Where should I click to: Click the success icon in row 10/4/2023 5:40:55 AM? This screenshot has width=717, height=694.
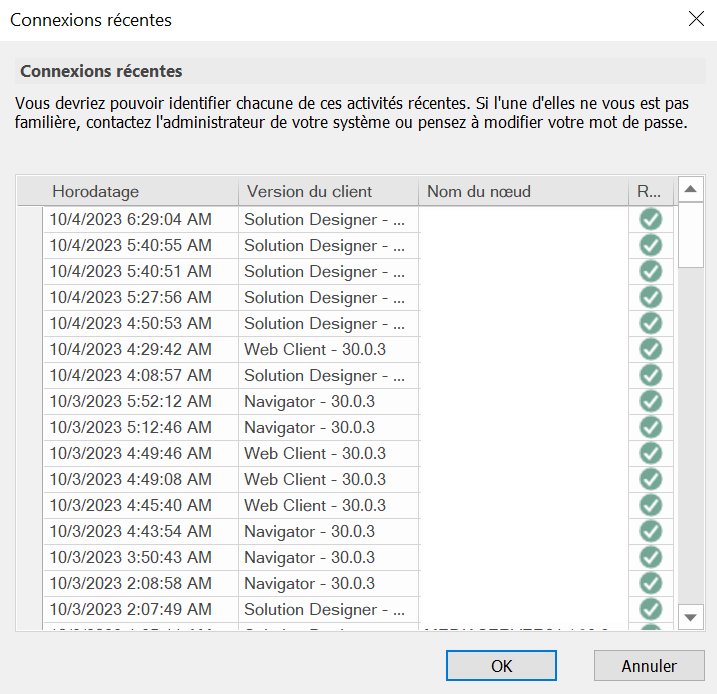tap(651, 246)
